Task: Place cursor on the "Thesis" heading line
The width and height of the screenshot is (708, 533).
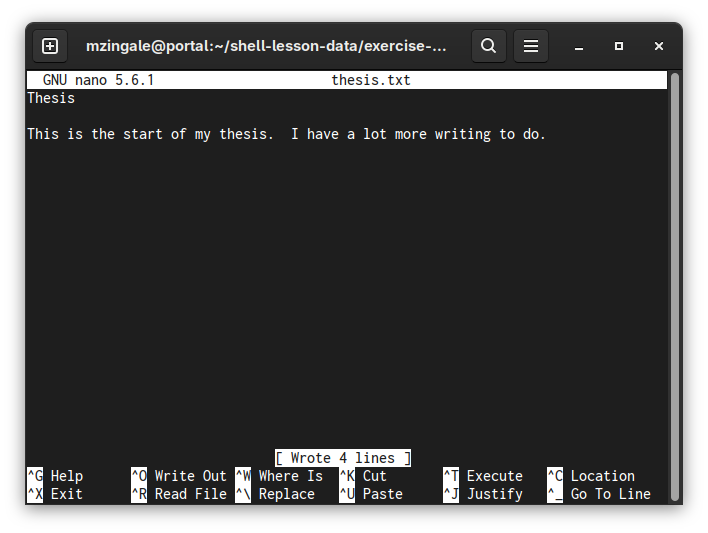Action: tap(51, 98)
